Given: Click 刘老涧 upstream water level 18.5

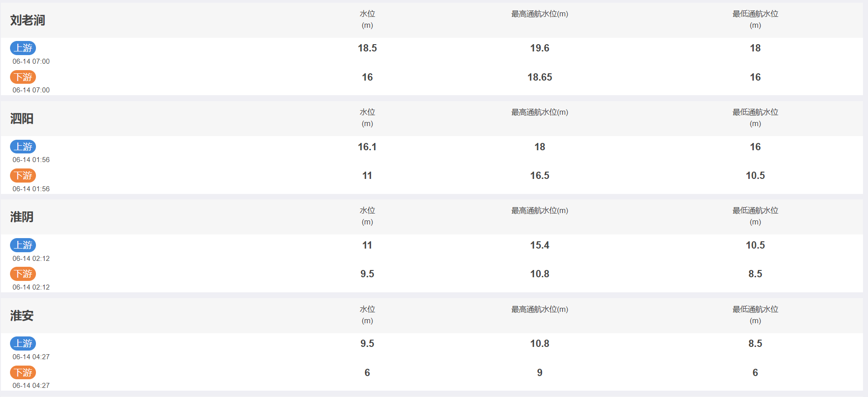Looking at the screenshot, I should [367, 48].
